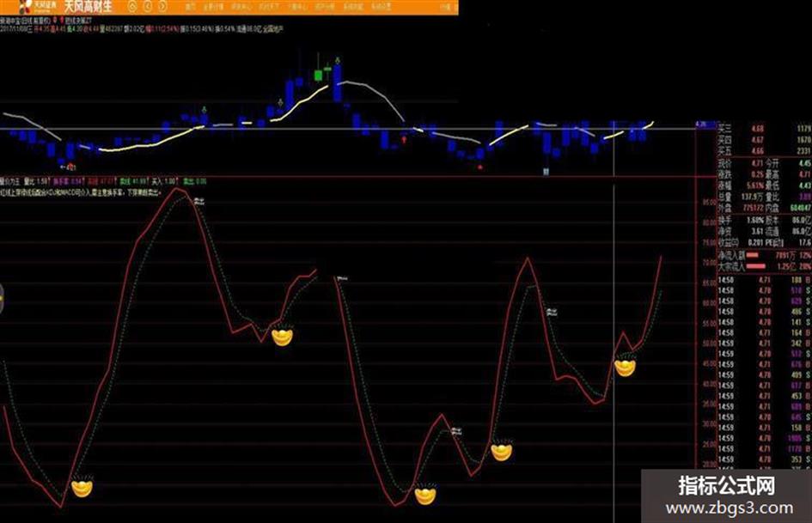Click the 现价 4.71 value
This screenshot has height=523, width=812.
point(757,164)
